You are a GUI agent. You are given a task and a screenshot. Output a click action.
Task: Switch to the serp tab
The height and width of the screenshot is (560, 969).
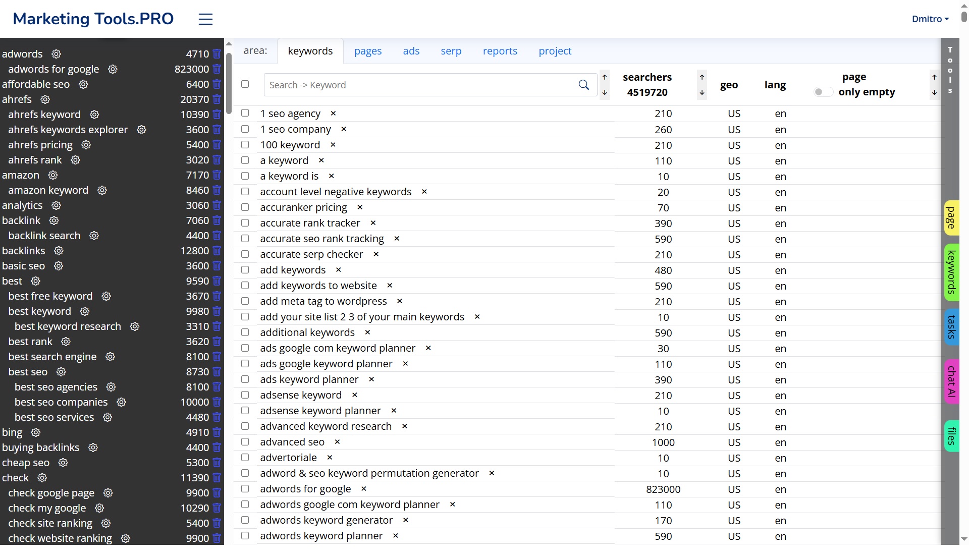click(x=451, y=51)
